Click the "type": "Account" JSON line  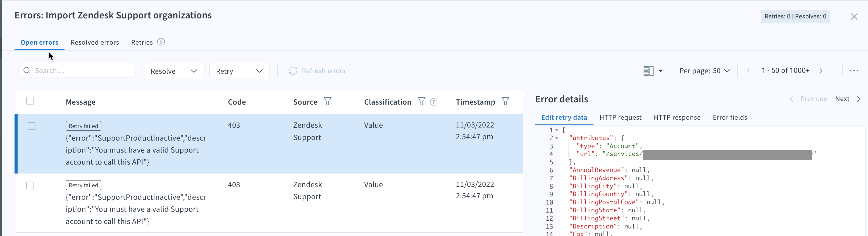(609, 146)
